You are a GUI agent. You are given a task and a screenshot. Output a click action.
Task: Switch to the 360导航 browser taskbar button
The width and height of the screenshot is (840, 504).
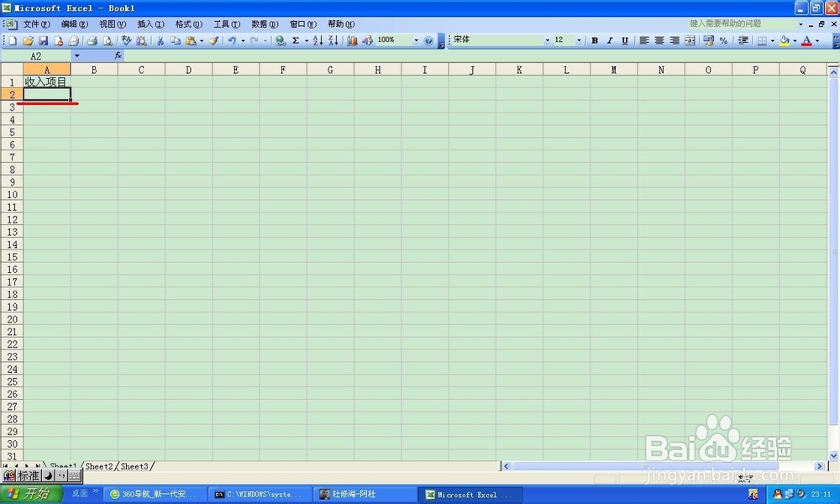tap(154, 495)
